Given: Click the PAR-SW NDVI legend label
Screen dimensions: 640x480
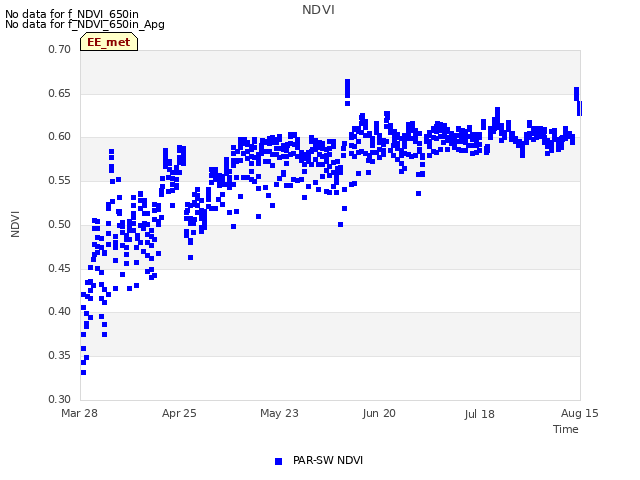Looking at the screenshot, I should (x=328, y=460).
